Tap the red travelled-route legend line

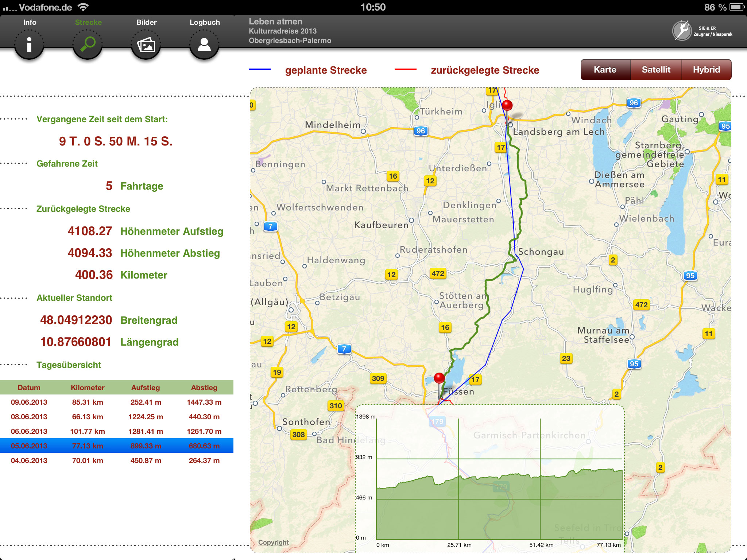point(405,69)
